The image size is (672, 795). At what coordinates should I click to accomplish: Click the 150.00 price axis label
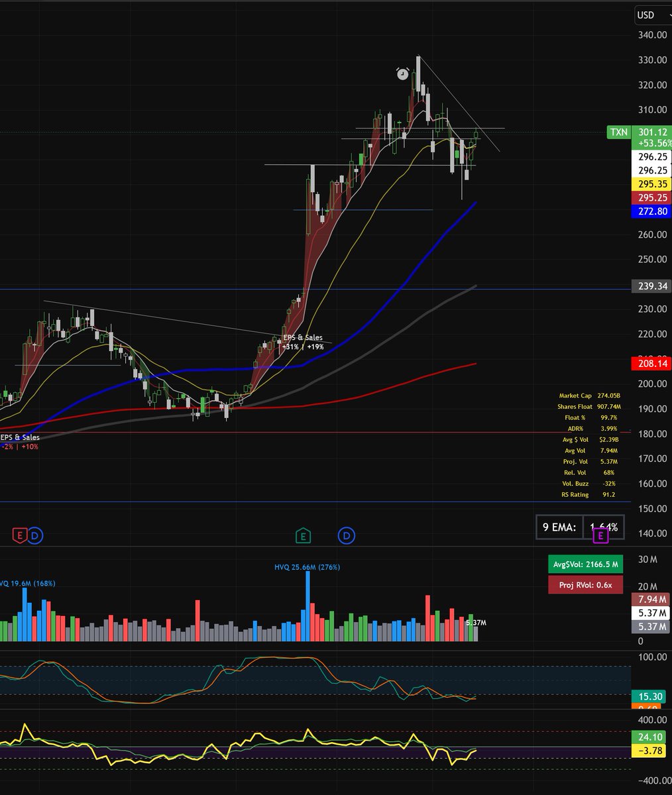[x=652, y=509]
